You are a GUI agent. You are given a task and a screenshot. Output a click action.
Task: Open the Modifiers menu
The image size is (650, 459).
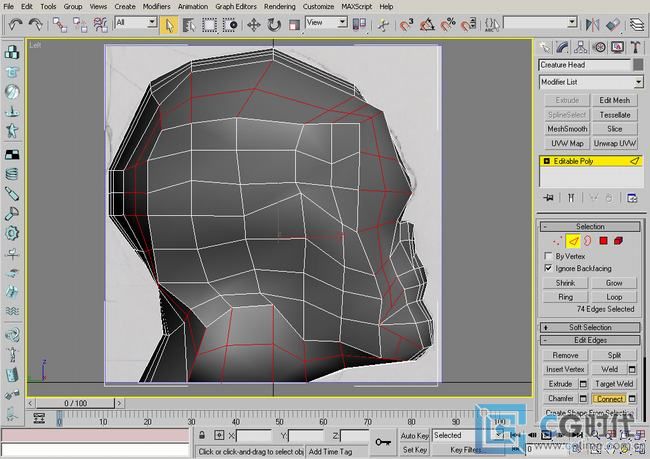[156, 7]
